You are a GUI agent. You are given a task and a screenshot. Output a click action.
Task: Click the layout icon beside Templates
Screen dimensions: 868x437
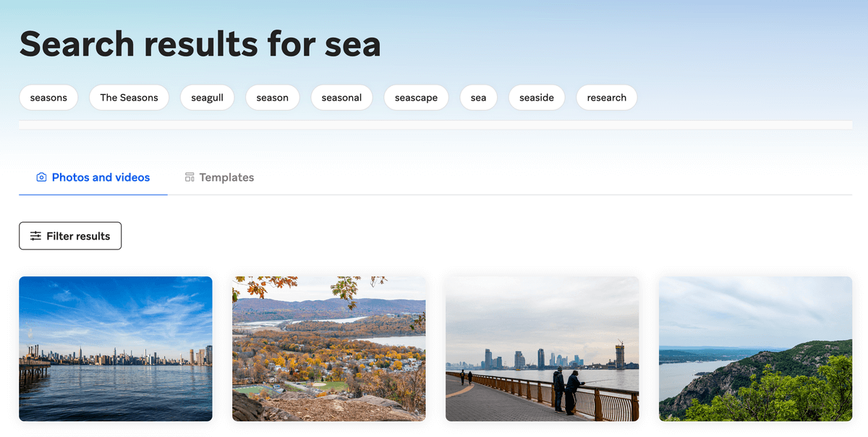(x=190, y=177)
